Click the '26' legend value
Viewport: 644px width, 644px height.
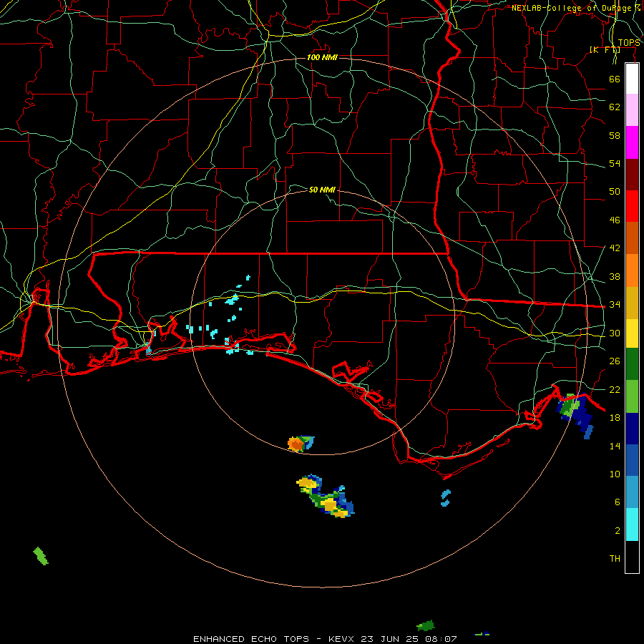click(615, 361)
